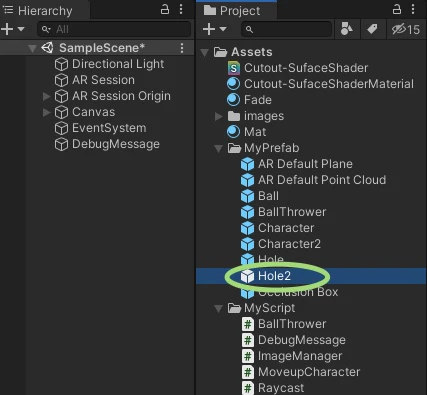
Task: Select the 'Directional Light' name in Hierarchy
Action: click(118, 64)
